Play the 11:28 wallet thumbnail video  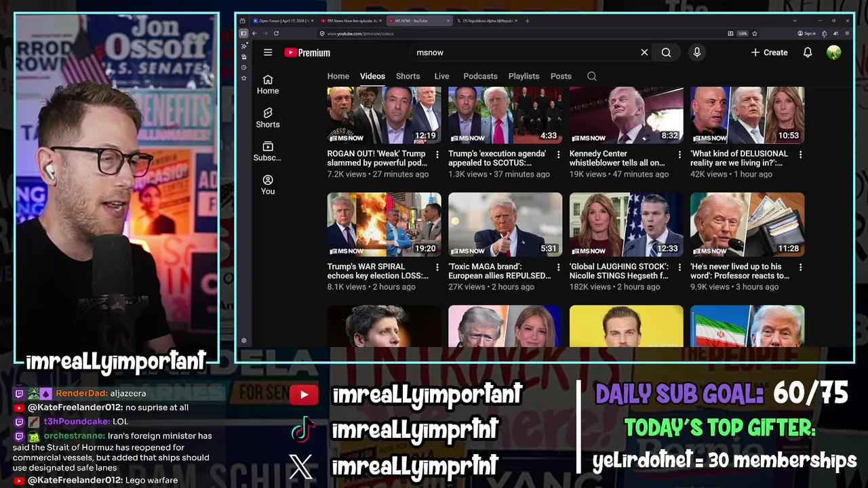747,224
